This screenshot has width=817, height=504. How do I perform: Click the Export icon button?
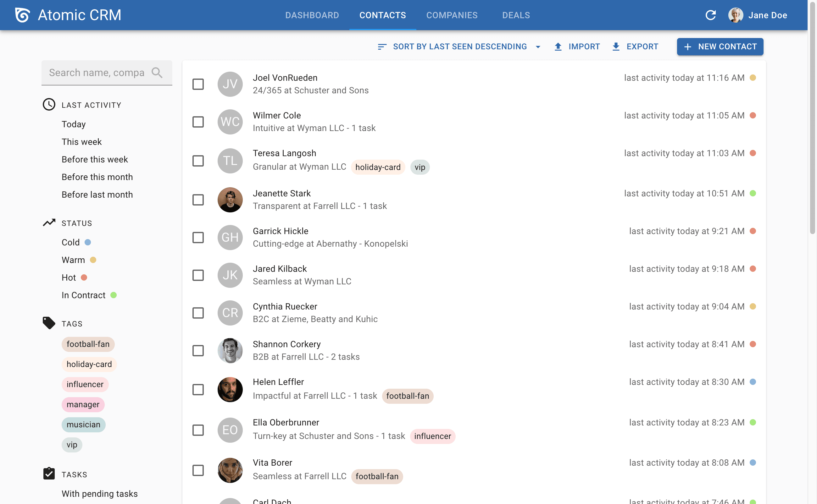coord(616,46)
